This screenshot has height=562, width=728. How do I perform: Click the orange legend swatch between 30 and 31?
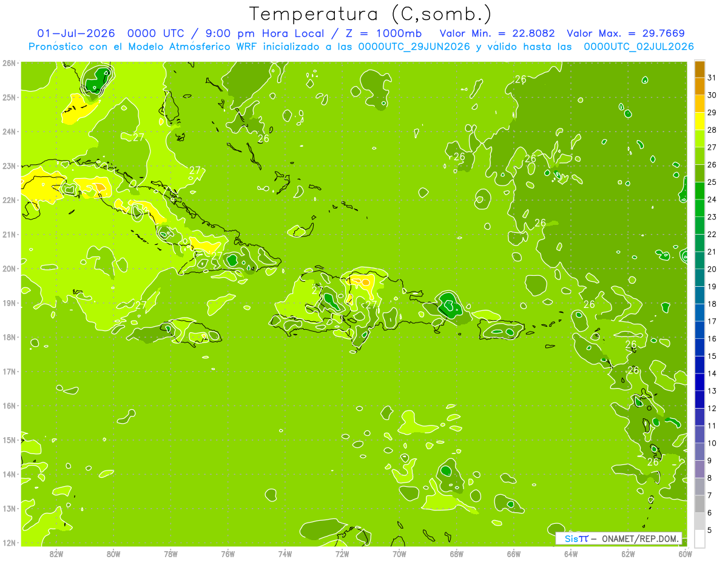(x=699, y=86)
